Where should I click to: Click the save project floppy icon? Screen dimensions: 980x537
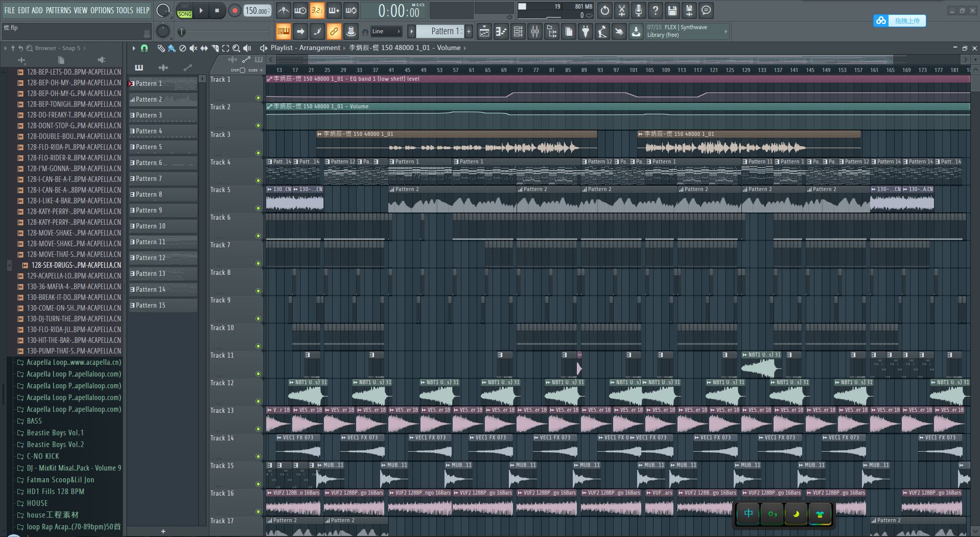672,11
